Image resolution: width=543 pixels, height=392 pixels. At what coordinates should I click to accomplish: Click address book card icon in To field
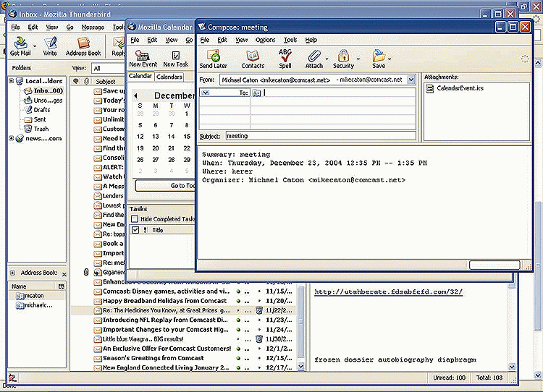pos(256,93)
